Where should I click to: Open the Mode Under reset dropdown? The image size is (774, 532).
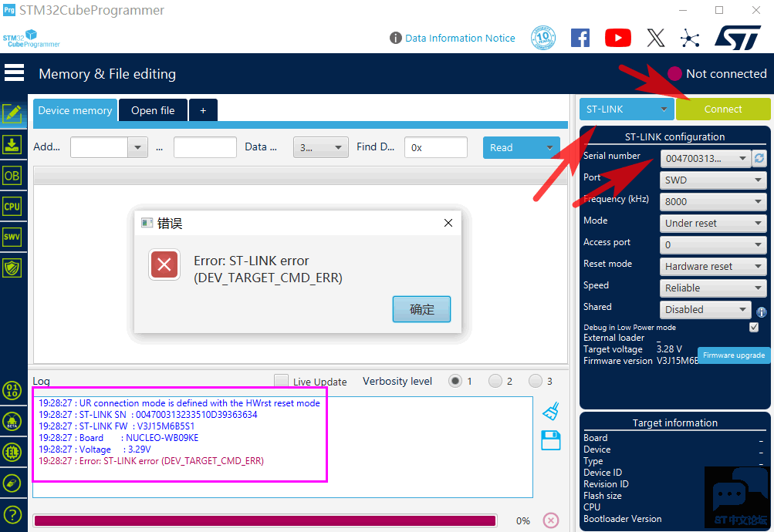click(713, 223)
